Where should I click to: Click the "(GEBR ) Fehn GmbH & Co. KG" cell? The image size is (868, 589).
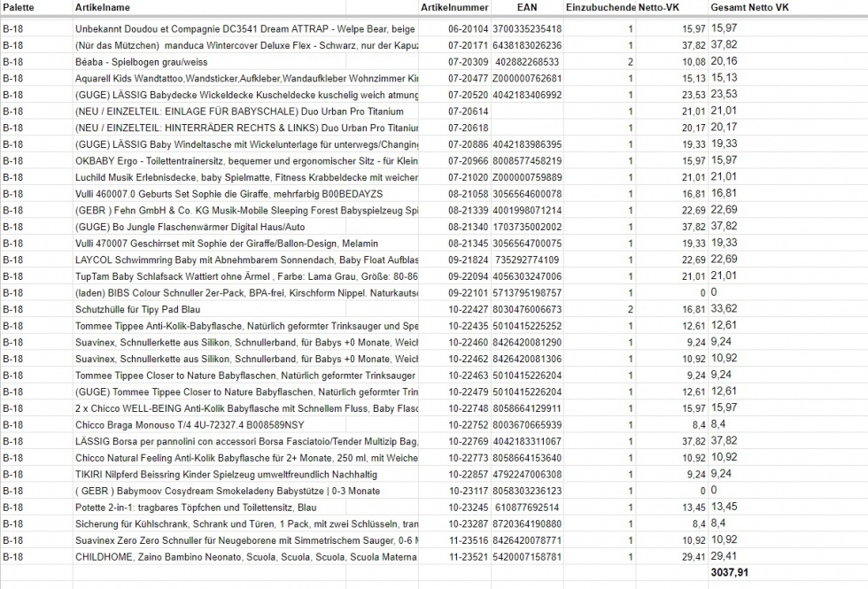247,211
